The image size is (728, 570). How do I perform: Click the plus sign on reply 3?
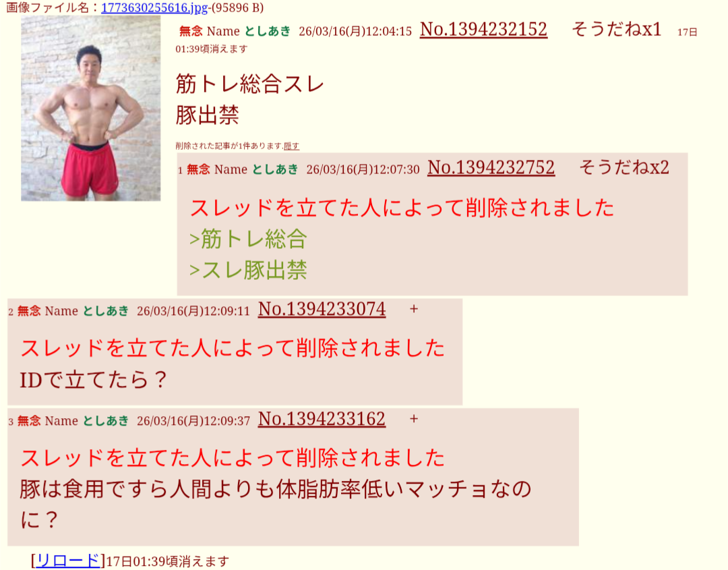pyautogui.click(x=414, y=419)
